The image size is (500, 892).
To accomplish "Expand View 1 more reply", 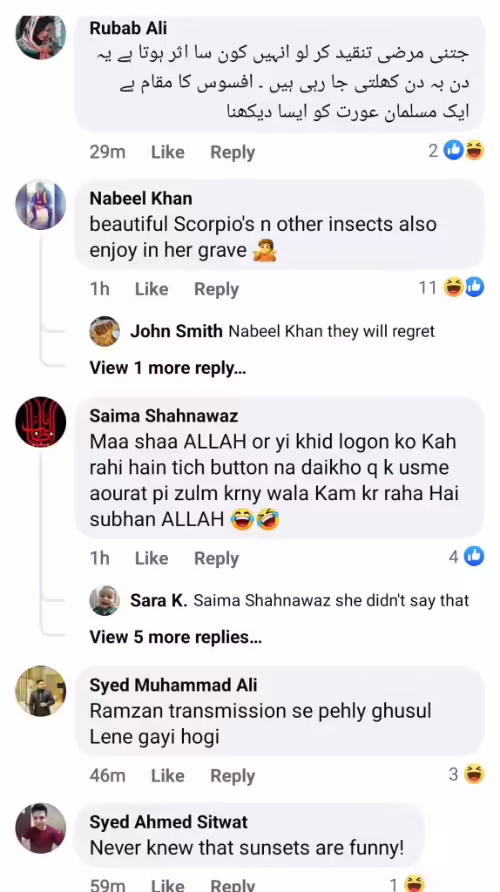I will tap(168, 368).
